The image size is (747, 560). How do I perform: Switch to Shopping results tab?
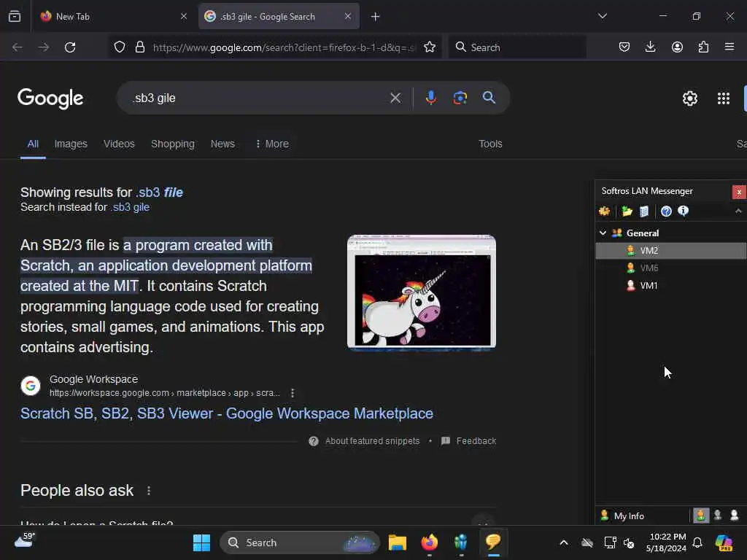tap(172, 144)
